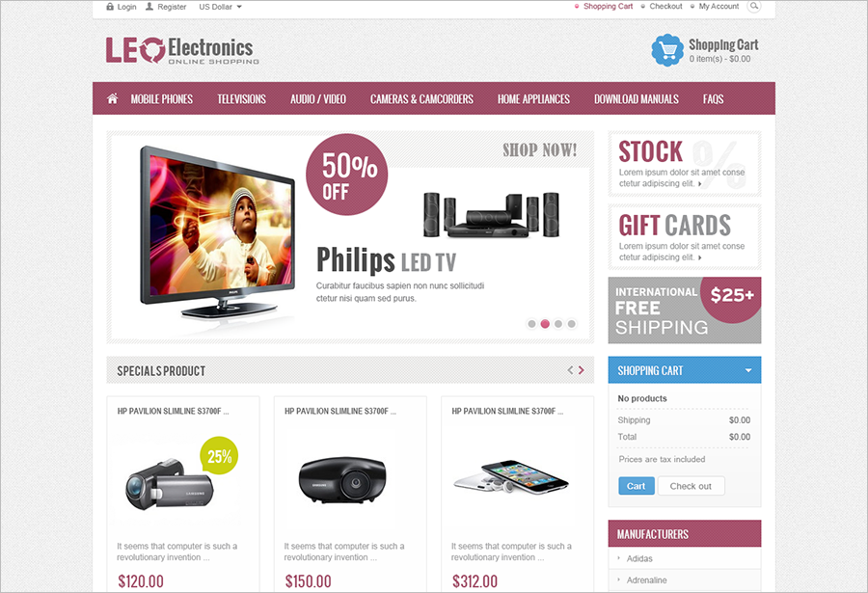Go to previous specials with left arrow

[570, 370]
